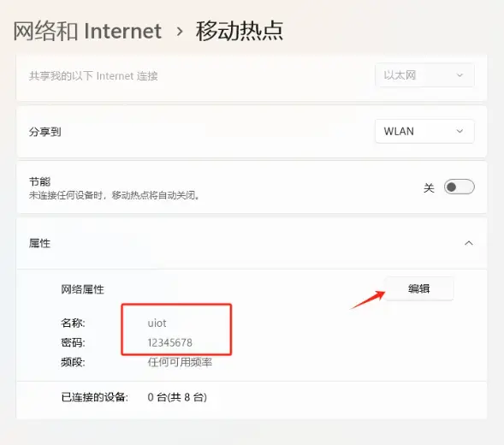Collapse the 属性 section chevron
Viewport: 504px width, 445px height.
[469, 243]
